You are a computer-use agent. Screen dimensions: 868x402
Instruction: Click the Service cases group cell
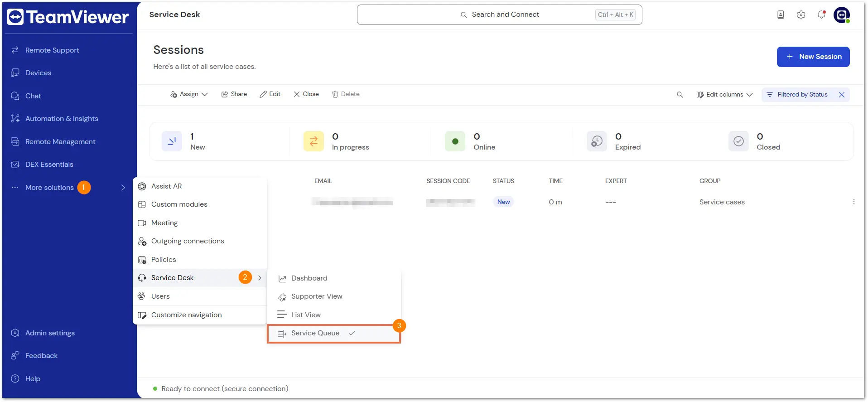[x=722, y=202]
